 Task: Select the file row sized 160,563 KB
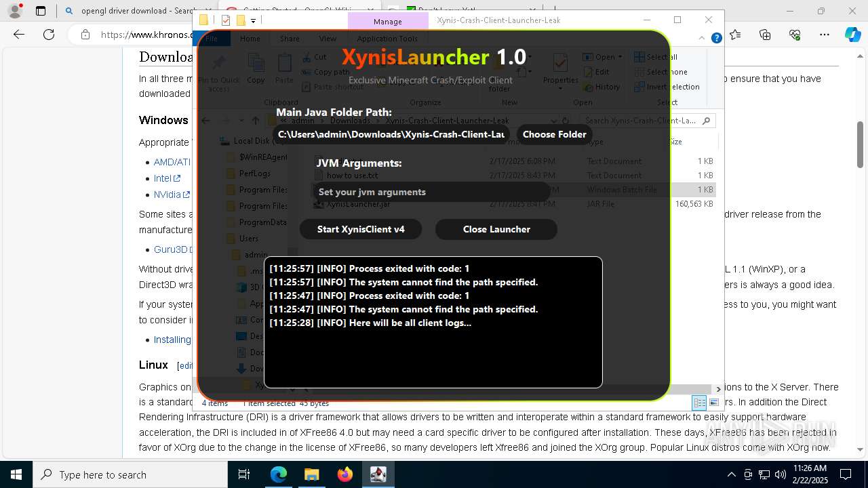click(x=513, y=204)
